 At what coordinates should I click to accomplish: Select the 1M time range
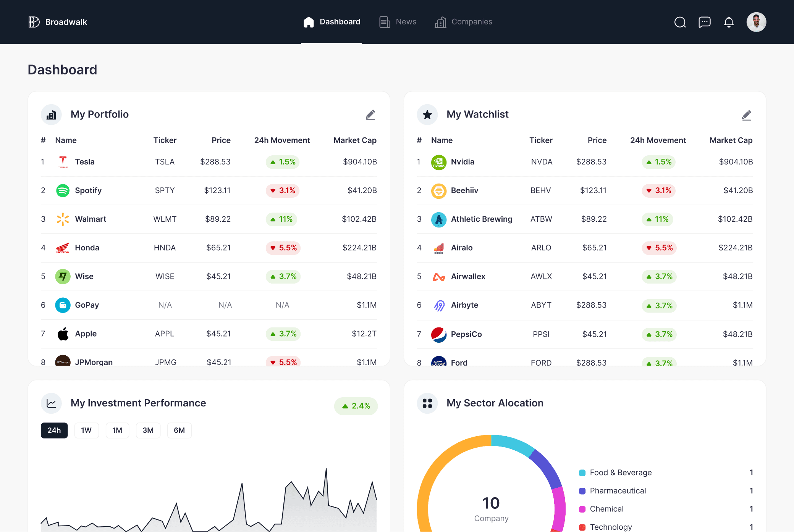pos(117,430)
